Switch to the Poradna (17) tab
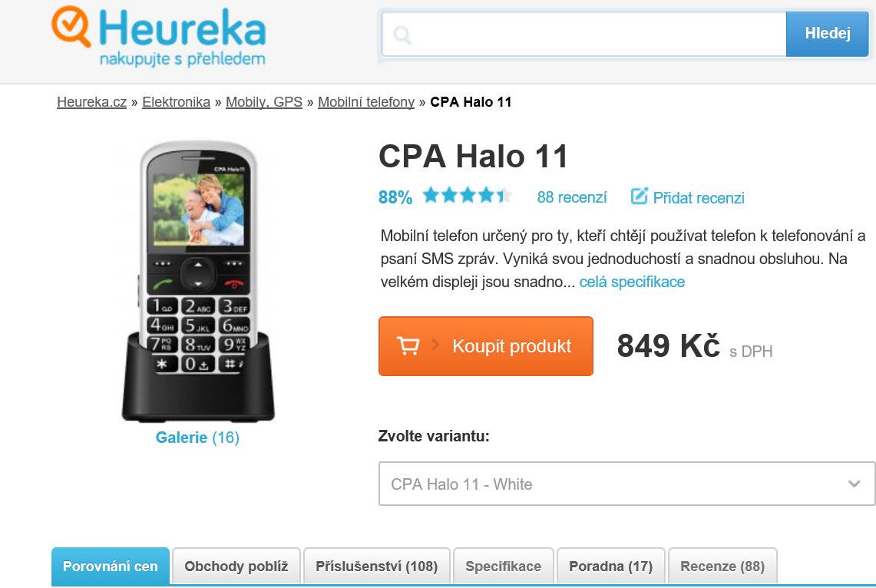Image resolution: width=876 pixels, height=588 pixels. [610, 567]
